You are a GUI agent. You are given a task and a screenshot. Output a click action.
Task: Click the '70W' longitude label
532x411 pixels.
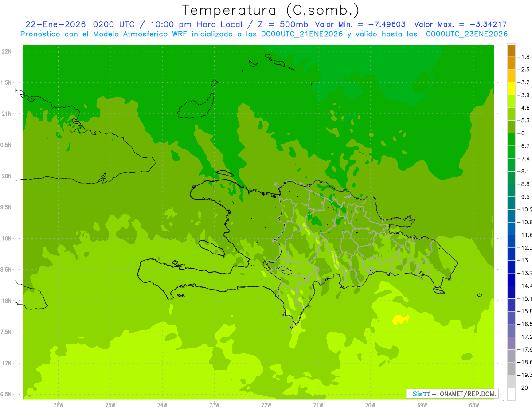click(370, 405)
